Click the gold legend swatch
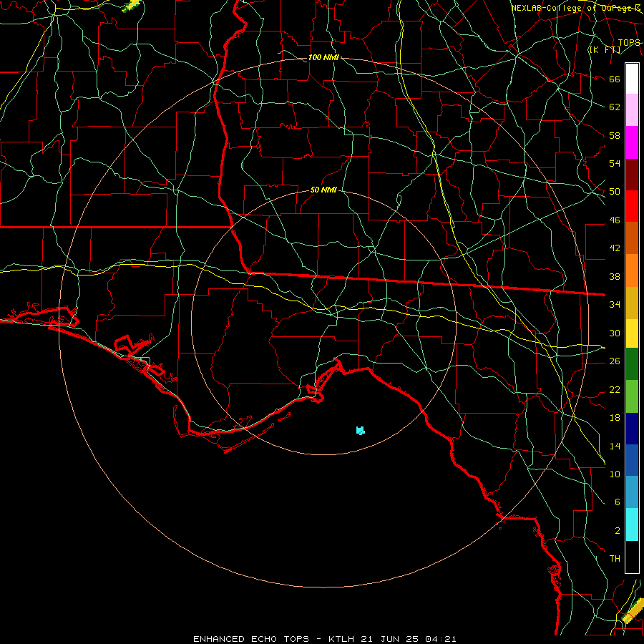Screen dimensions: 644x644 [x=632, y=303]
